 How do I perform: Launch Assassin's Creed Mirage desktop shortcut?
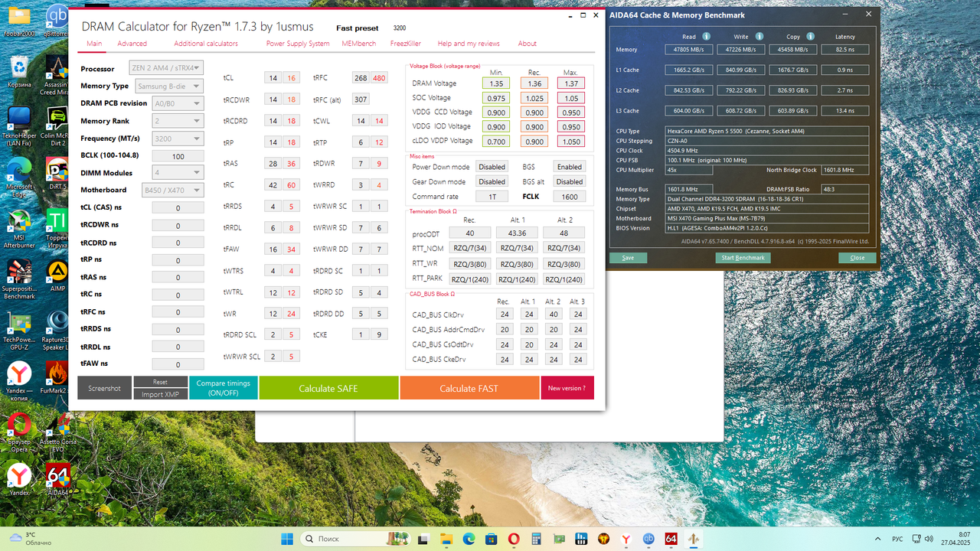pyautogui.click(x=57, y=75)
